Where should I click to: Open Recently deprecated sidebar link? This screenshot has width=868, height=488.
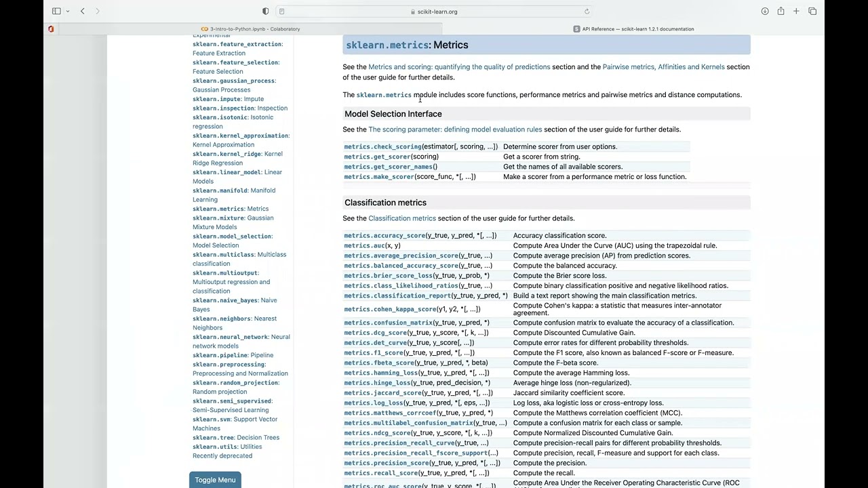[222, 455]
